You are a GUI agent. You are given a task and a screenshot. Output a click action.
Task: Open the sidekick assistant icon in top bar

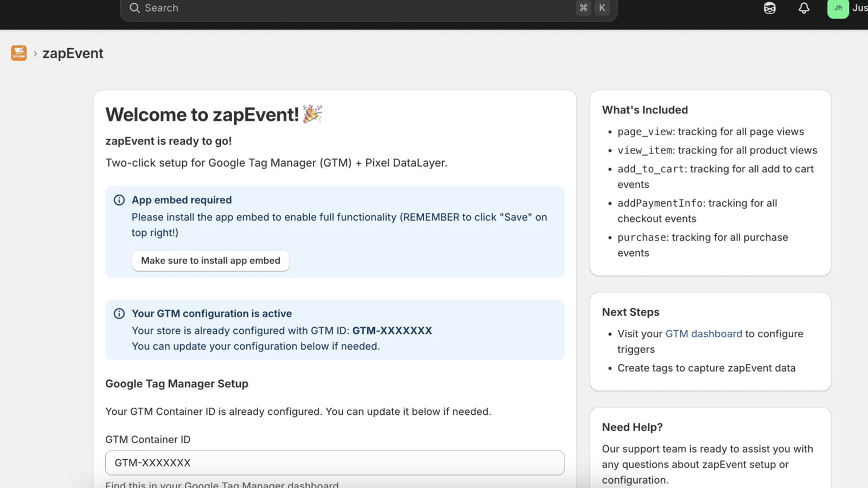click(770, 8)
